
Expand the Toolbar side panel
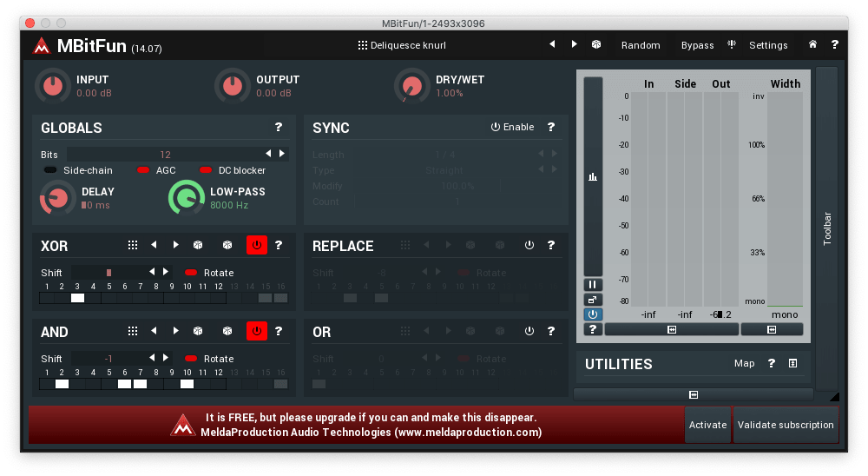coord(827,228)
